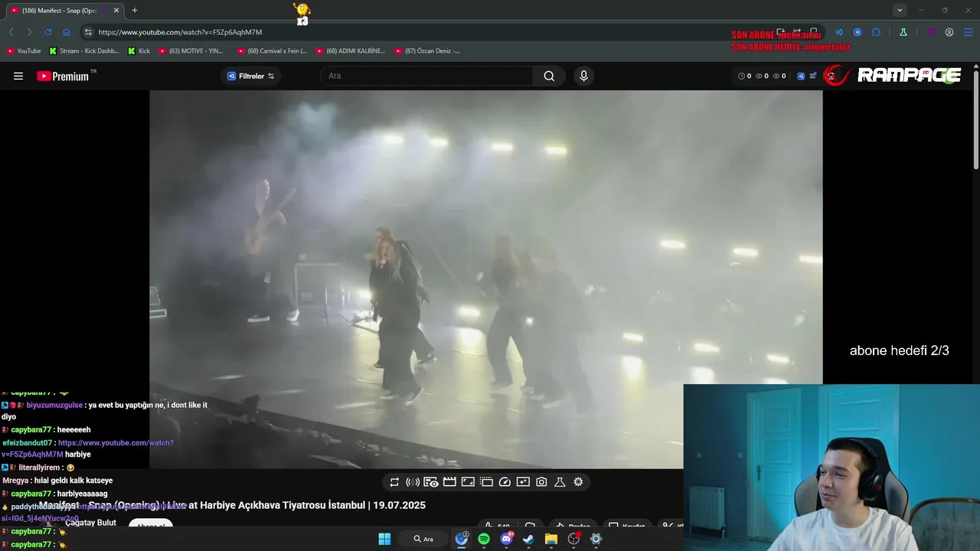Open the YouTube hamburger guide menu

pos(18,76)
